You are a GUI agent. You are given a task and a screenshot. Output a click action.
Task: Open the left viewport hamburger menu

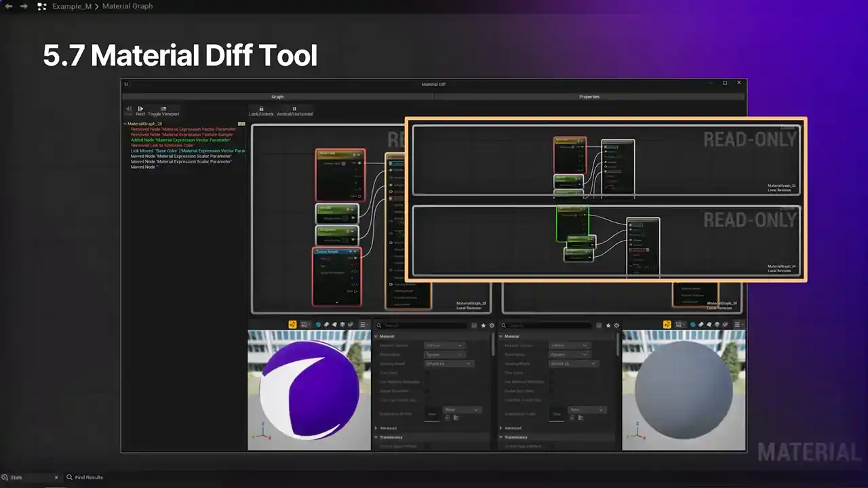pos(363,325)
